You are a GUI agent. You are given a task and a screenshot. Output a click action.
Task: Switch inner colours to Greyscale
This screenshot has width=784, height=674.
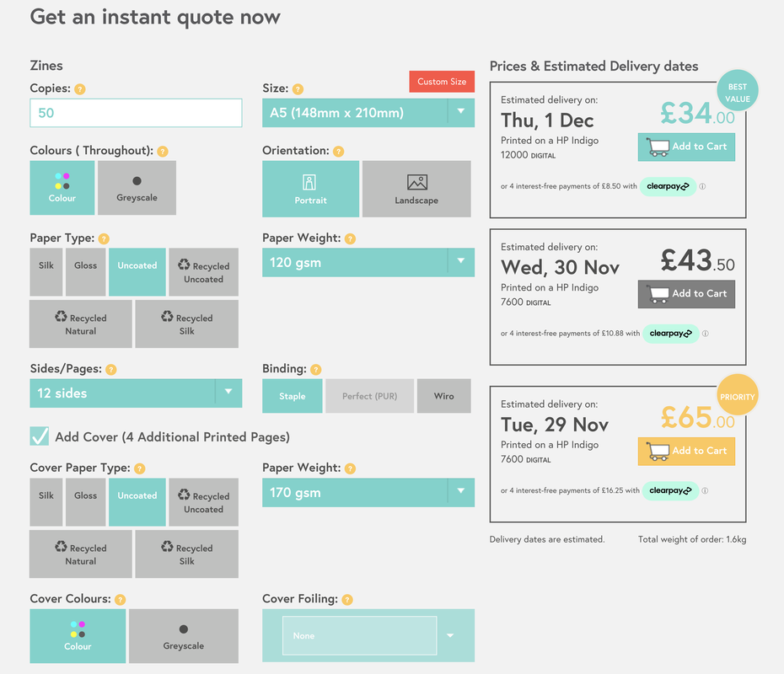137,188
